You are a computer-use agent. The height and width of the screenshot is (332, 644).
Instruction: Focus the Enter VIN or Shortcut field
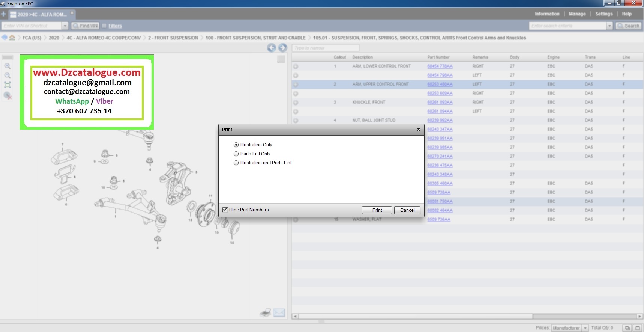(32, 26)
